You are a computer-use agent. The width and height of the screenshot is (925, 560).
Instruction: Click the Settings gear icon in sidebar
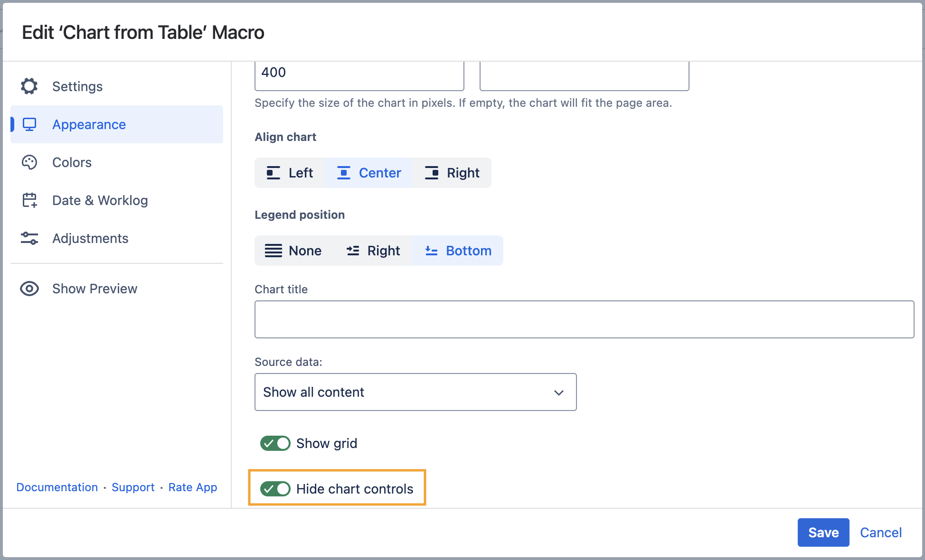tap(29, 86)
